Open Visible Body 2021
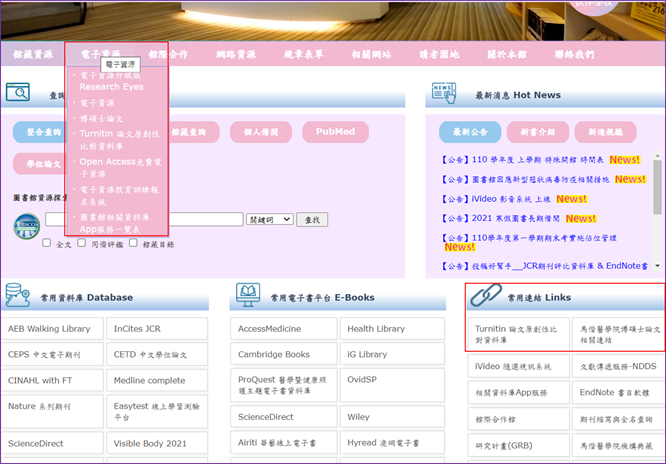 point(157,443)
